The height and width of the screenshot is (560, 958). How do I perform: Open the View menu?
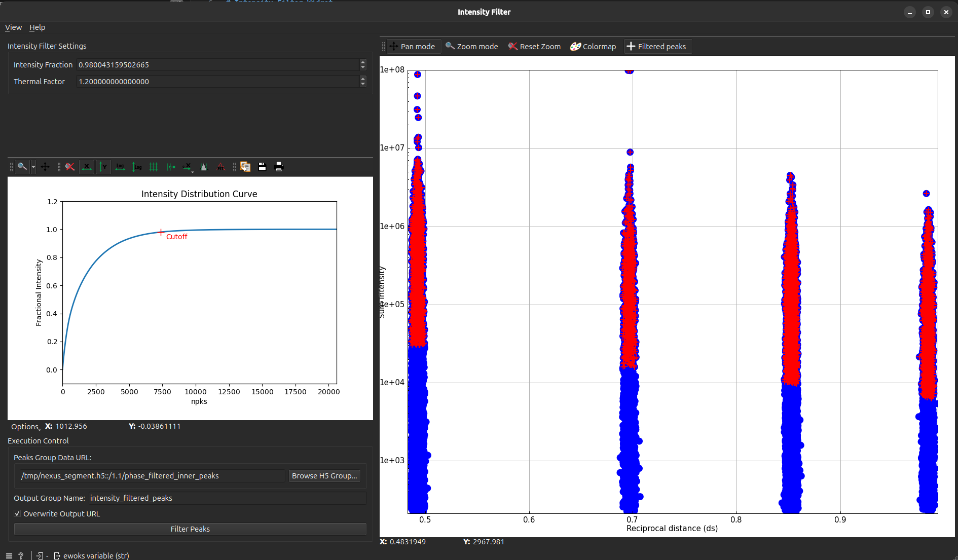pyautogui.click(x=13, y=27)
